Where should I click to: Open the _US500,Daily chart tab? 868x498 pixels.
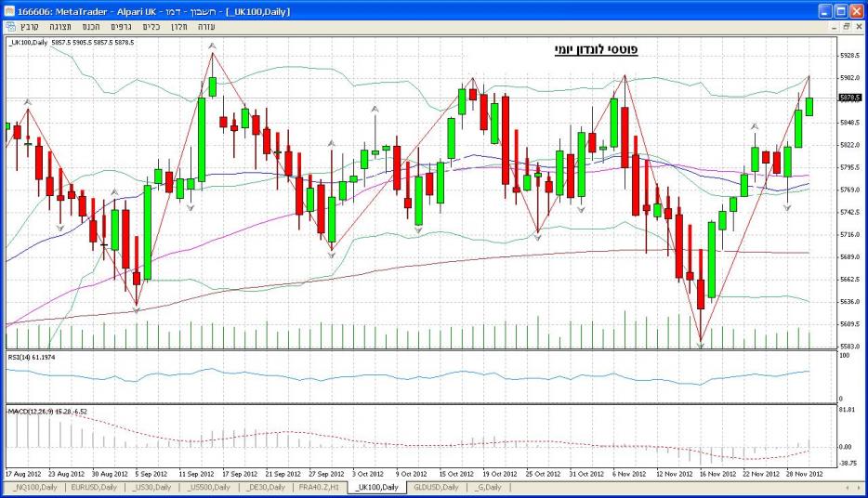click(209, 487)
